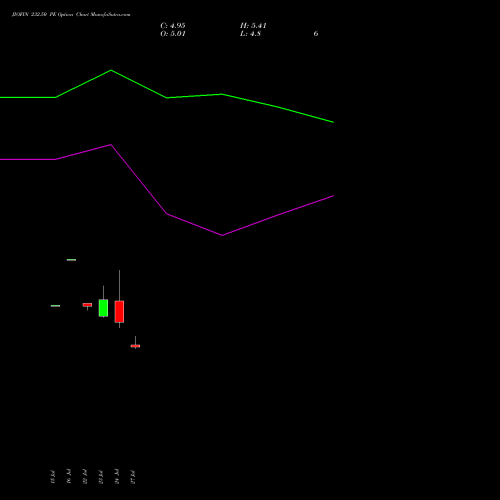Screen dimensions: 500x500
Task: Click the leftmost green dash candle
Action: tap(55, 306)
